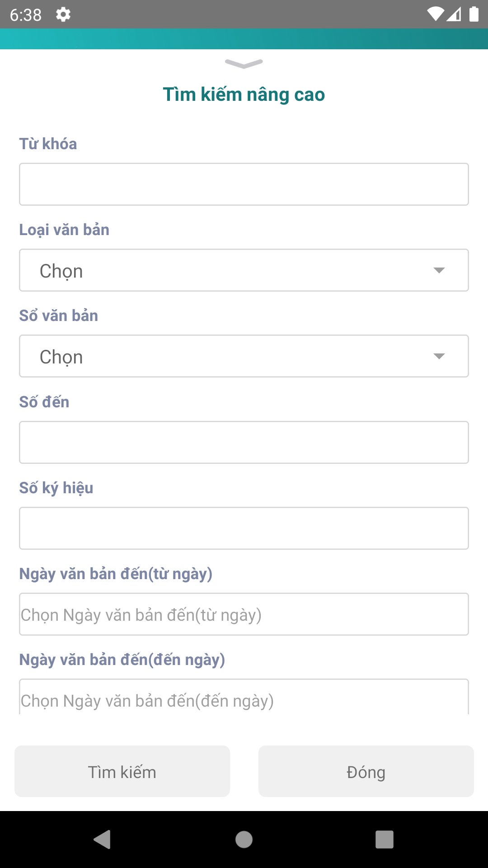Tap the Tìm kiếm nâng cao heading
The width and height of the screenshot is (488, 868).
pyautogui.click(x=244, y=94)
